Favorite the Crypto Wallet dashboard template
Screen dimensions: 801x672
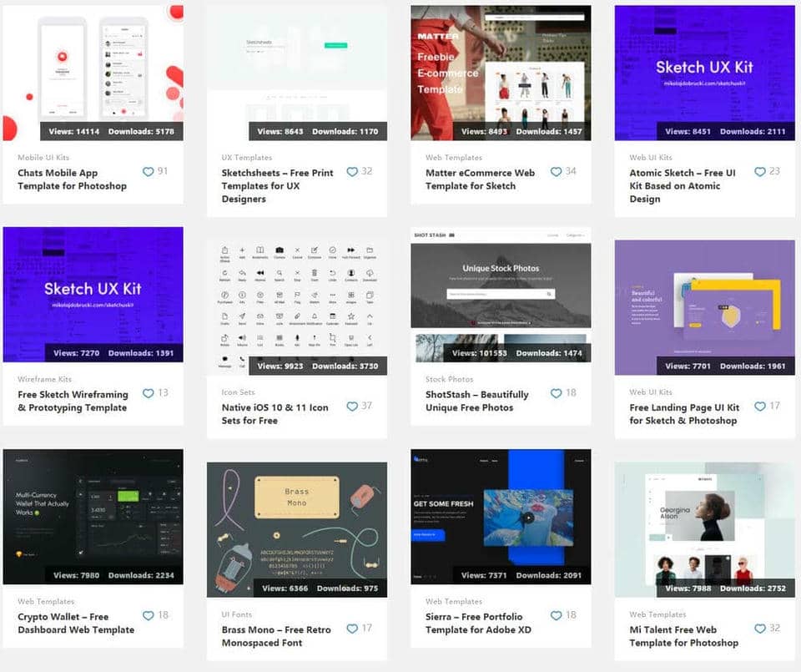[x=149, y=615]
